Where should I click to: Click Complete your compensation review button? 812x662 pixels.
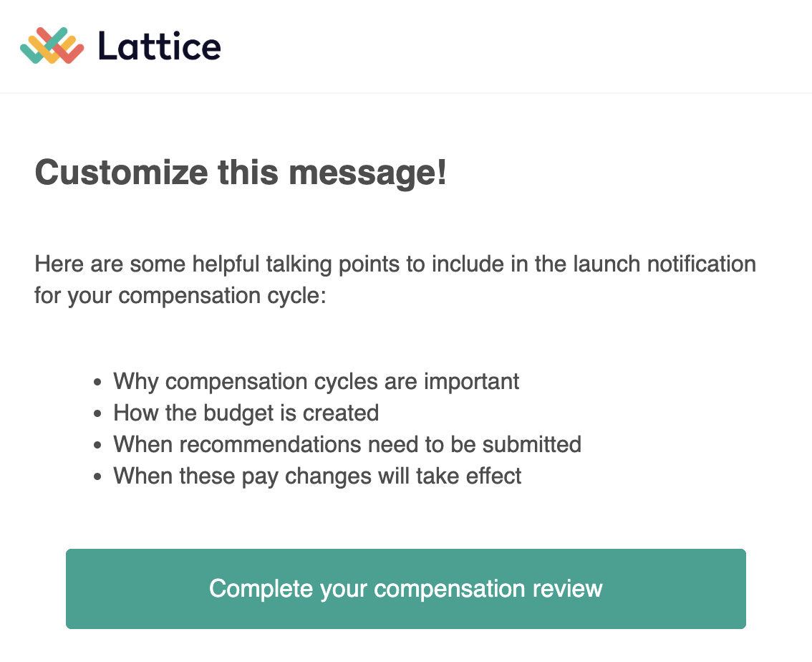point(405,588)
